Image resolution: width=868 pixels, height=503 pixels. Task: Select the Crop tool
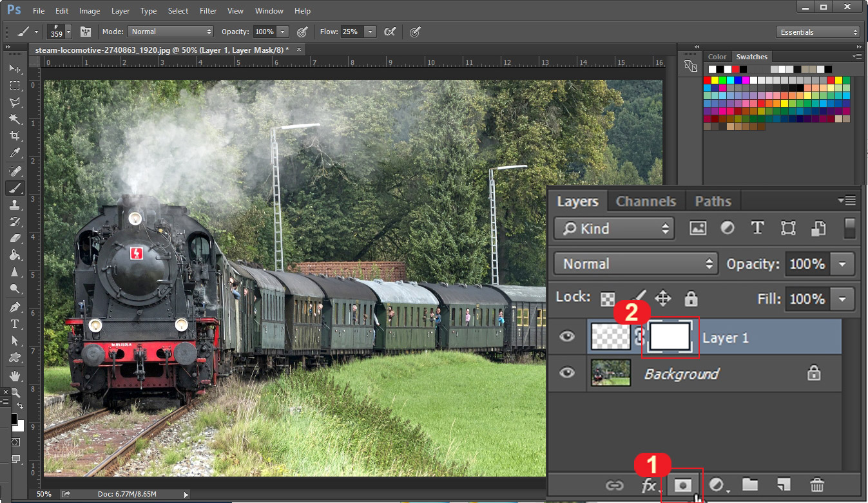[15, 136]
